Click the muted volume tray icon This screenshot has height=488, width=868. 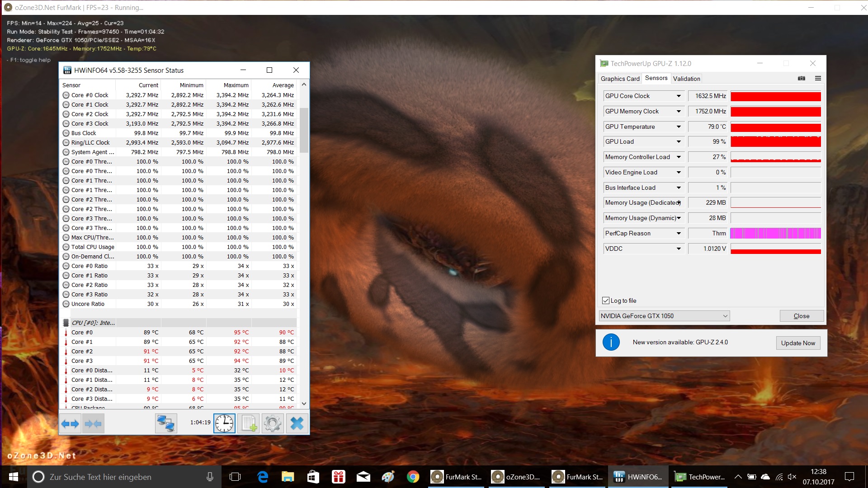click(x=792, y=477)
